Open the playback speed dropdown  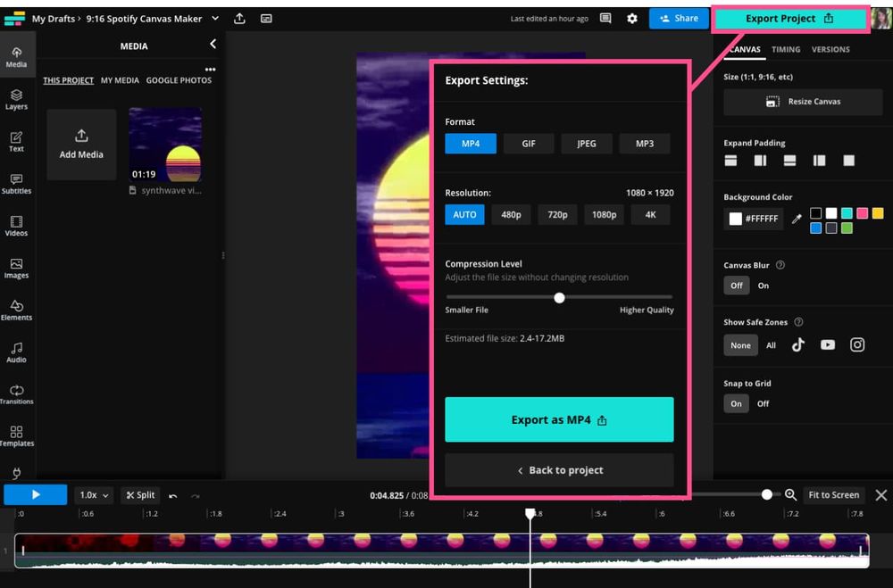pyautogui.click(x=93, y=494)
